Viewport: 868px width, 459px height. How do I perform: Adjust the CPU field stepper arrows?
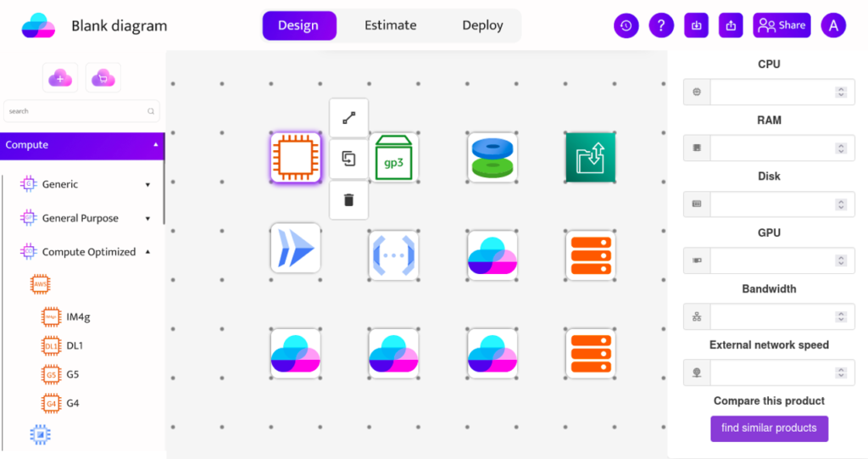[x=841, y=92]
